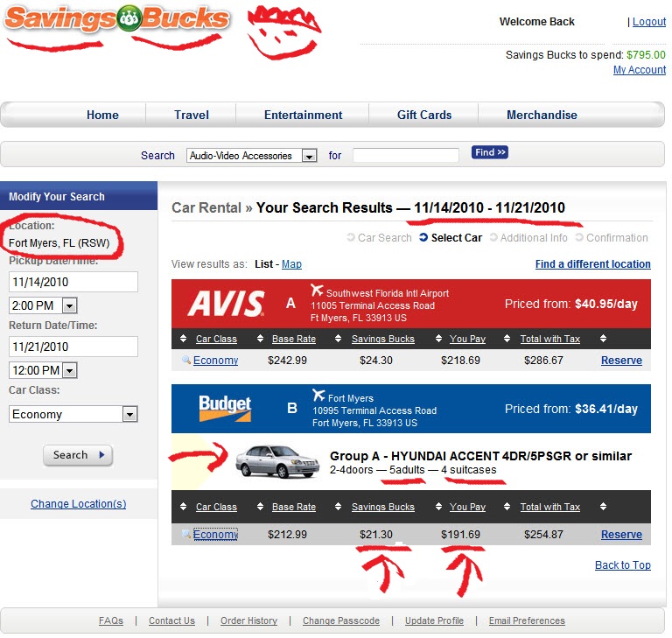Sort Avis results by Base Rate
This screenshot has height=638, width=672.
tap(294, 339)
